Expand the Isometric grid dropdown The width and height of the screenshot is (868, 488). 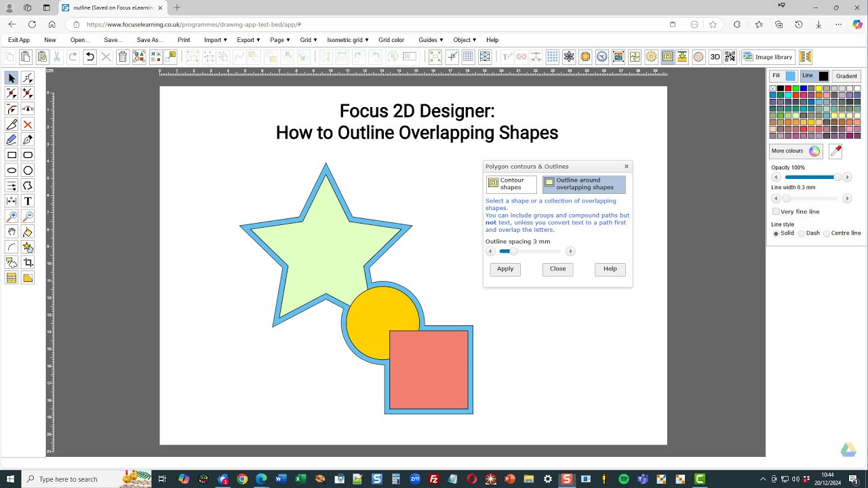349,40
